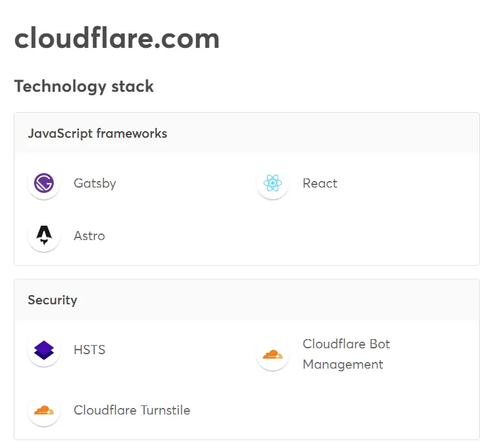Click the word Turnstile in Cloudflare Turnstile

(165, 410)
